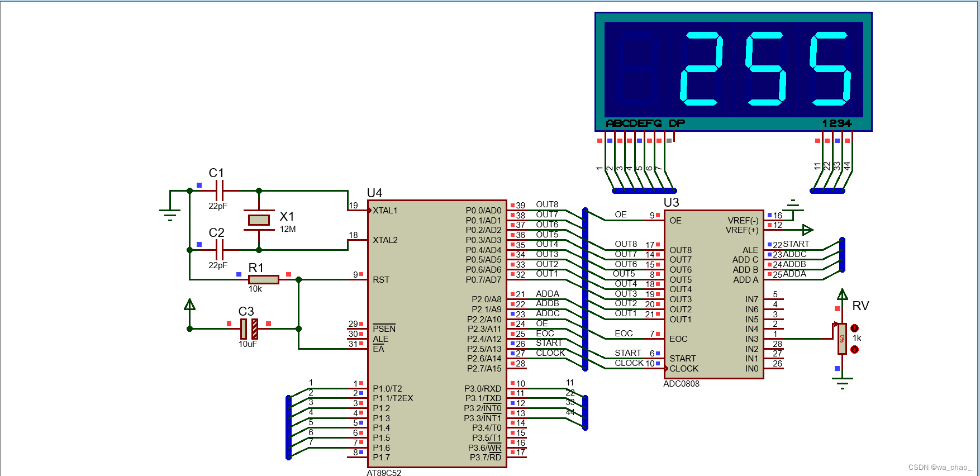980x476 pixels.
Task: Select the X1 crystal oscillator symbol
Action: (x=259, y=220)
